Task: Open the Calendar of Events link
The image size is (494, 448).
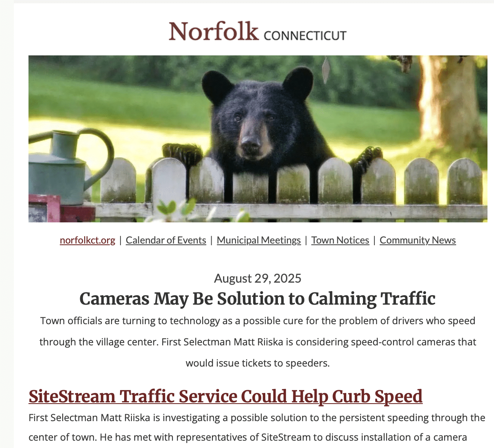Action: (x=166, y=240)
